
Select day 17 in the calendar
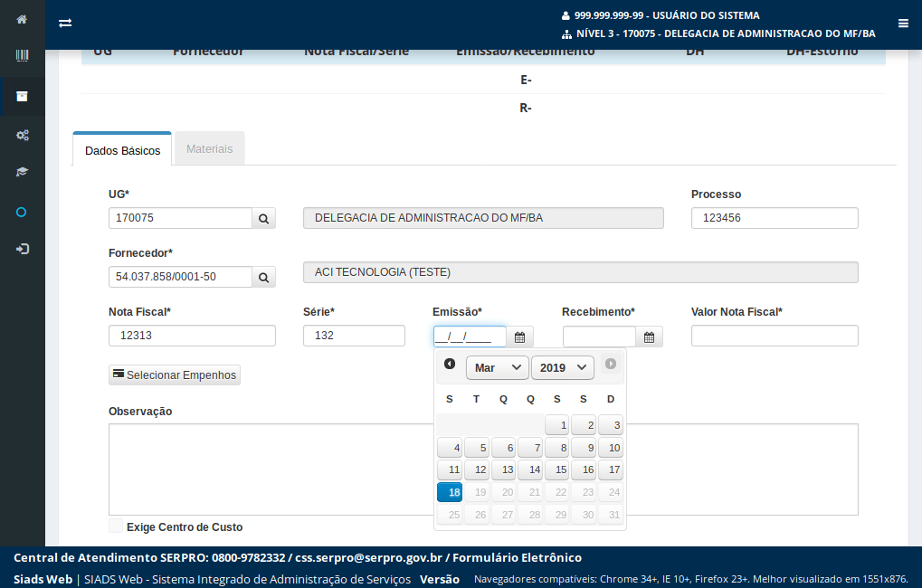pyautogui.click(x=611, y=469)
